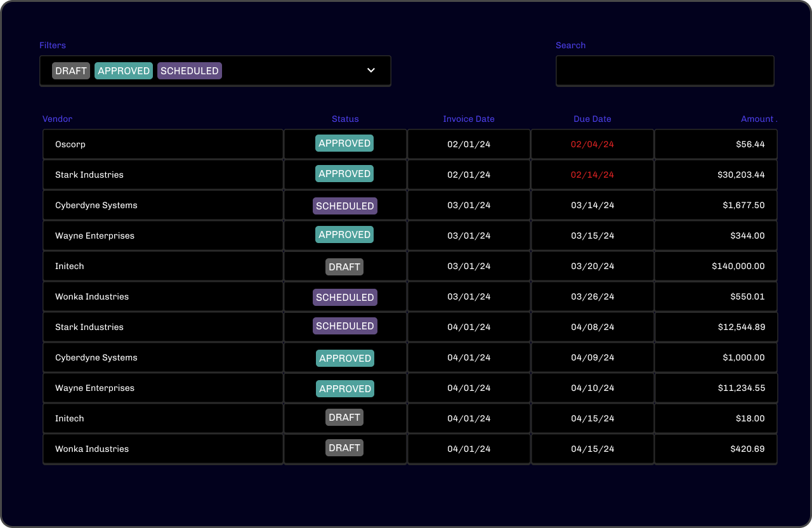Click the APPROVED filter chip
This screenshot has height=528, width=812.
(124, 70)
